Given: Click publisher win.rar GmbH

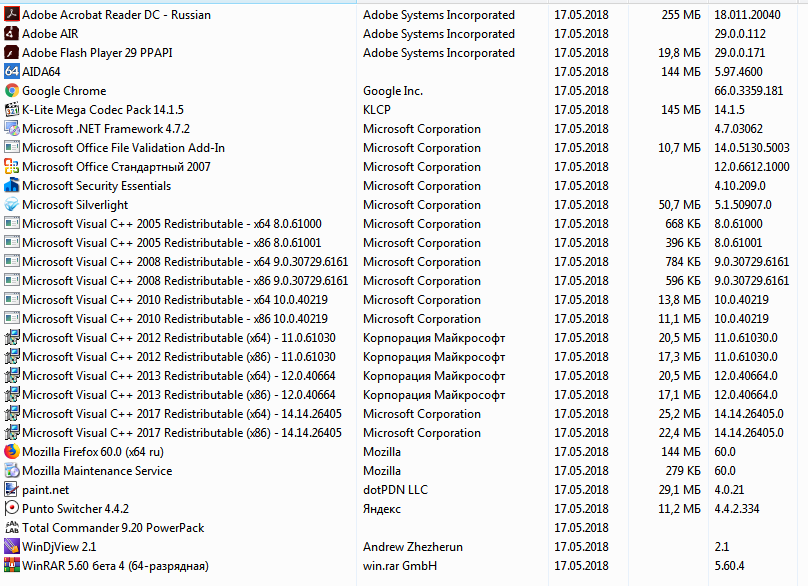Looking at the screenshot, I should pos(400,565).
